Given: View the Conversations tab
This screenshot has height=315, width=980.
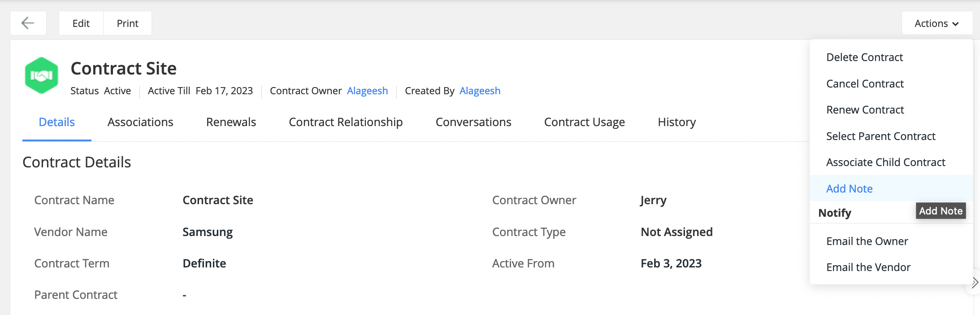Looking at the screenshot, I should coord(473,122).
